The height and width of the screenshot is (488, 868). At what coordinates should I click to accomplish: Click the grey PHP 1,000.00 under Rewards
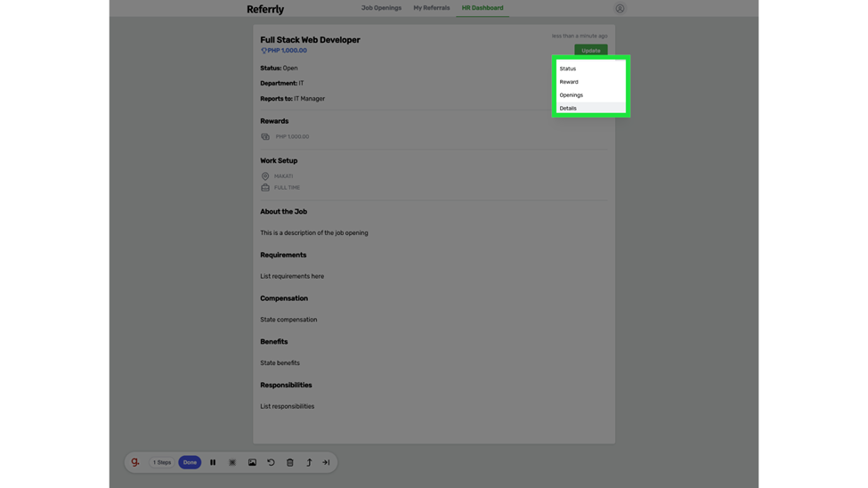click(x=292, y=137)
